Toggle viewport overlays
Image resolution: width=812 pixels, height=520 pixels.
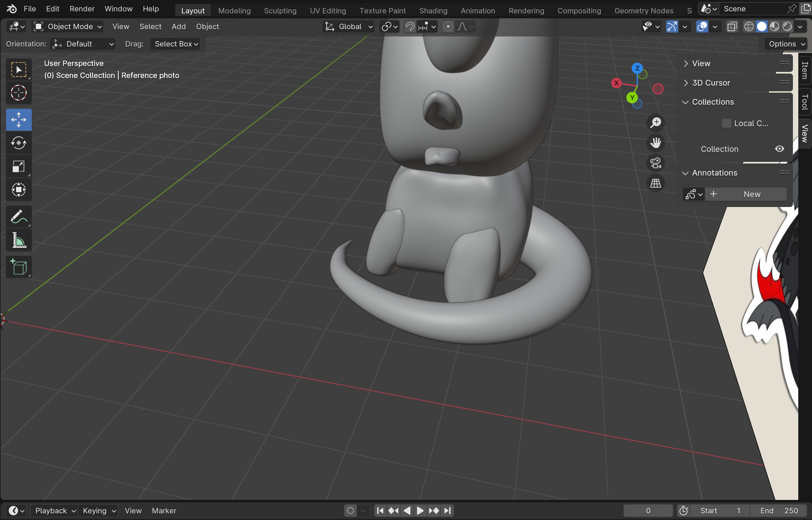[x=702, y=26]
